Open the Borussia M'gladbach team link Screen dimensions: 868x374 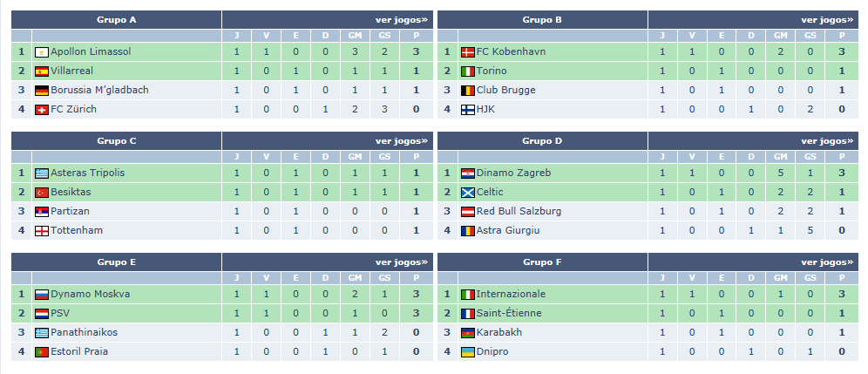click(99, 91)
